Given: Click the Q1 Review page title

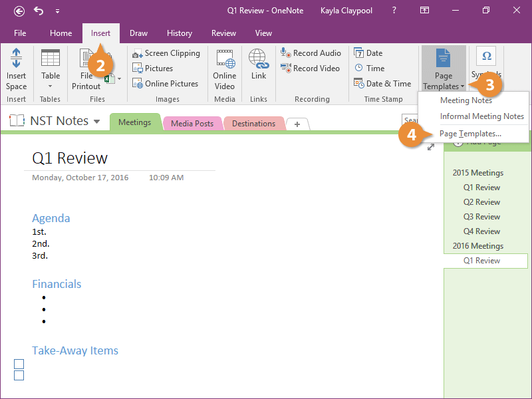Looking at the screenshot, I should point(70,158).
